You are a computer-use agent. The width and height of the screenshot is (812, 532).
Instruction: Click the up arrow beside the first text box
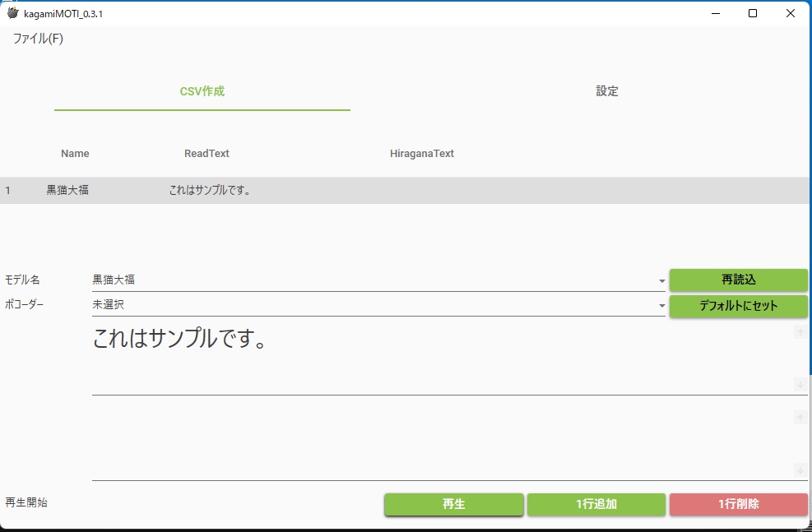pos(799,331)
